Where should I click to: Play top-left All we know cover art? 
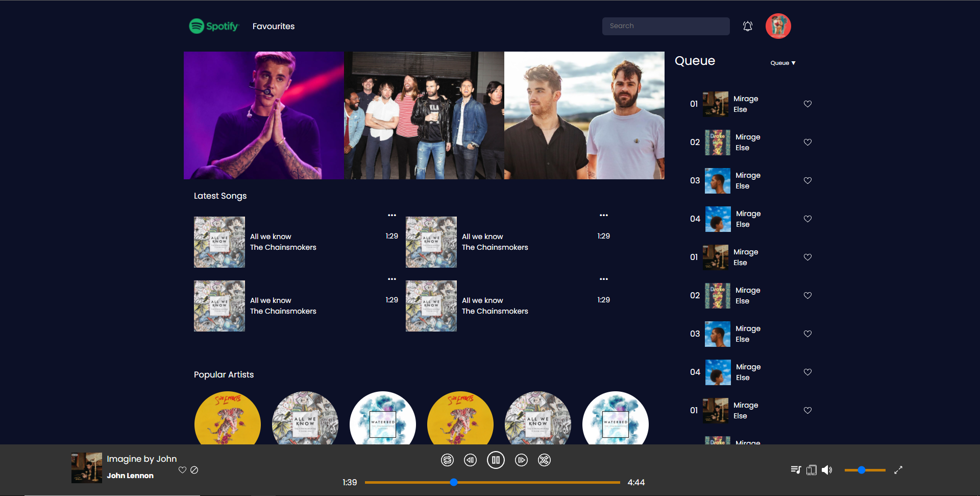[219, 242]
